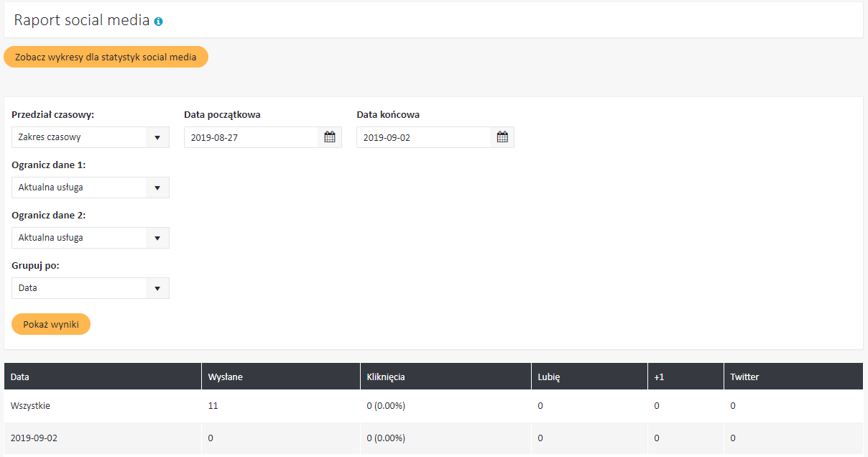Click the info icon next to Raport social media
Image resolution: width=868 pixels, height=457 pixels.
pyautogui.click(x=159, y=22)
